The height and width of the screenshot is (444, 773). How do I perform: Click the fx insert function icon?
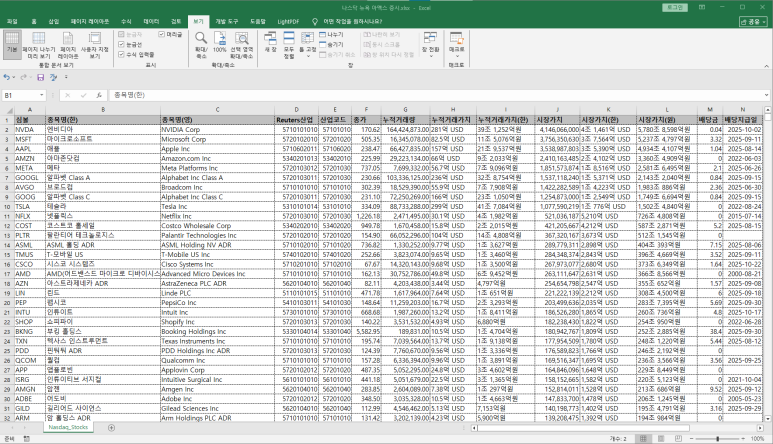[99, 95]
